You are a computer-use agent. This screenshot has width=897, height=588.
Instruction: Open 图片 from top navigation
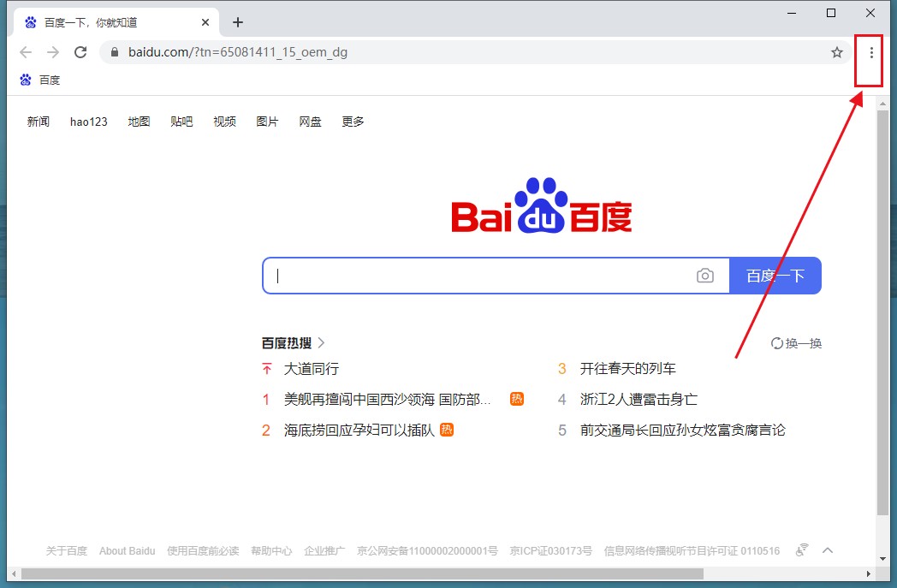tap(267, 122)
